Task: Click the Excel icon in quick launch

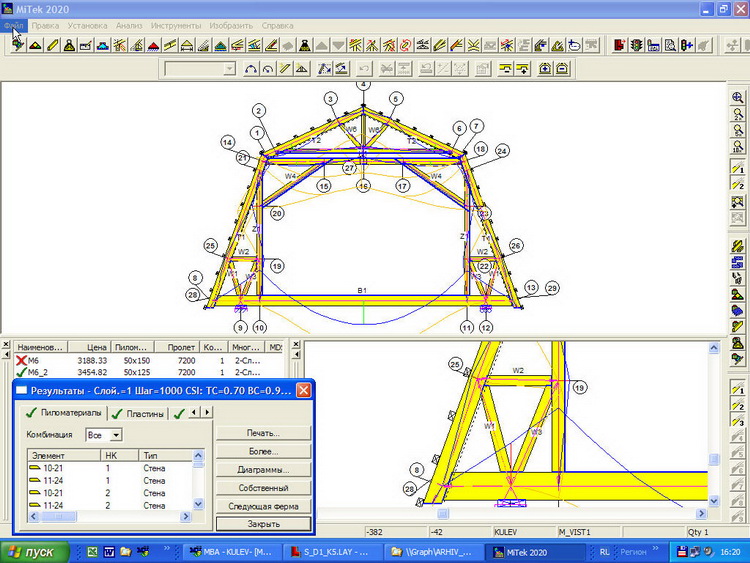Action: pyautogui.click(x=92, y=552)
